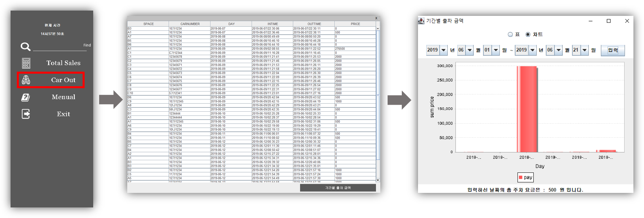Select intime 2019-06-08/00:49:49 cell
644x218 pixels.
tap(272, 37)
